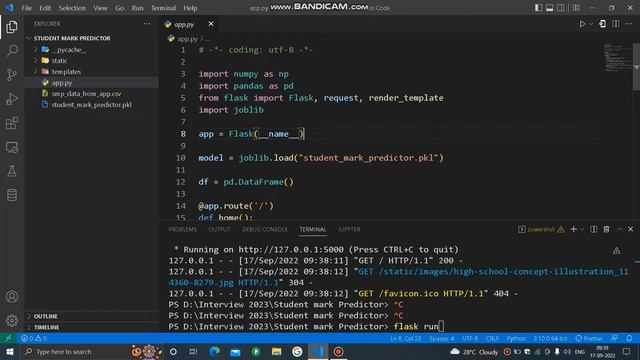Open the Go menu
This screenshot has height=360, width=640.
click(x=119, y=8)
